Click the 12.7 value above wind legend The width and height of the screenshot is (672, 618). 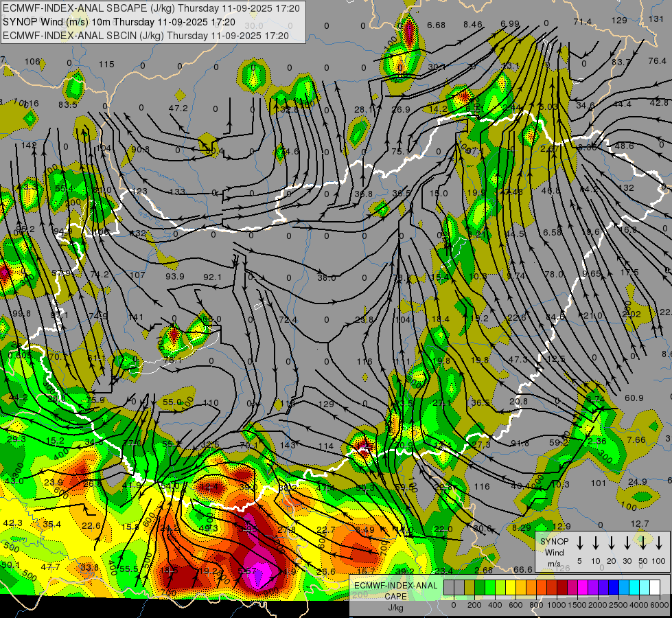pyautogui.click(x=640, y=523)
